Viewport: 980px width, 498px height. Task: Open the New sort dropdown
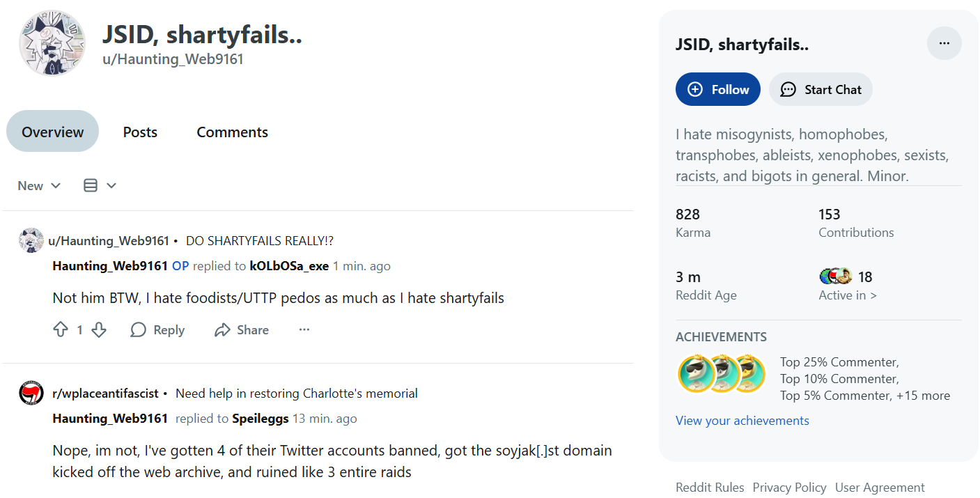coord(39,186)
